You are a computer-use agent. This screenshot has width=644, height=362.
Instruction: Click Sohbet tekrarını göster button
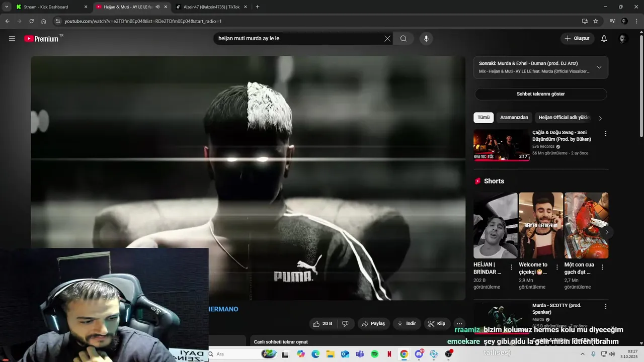point(541,94)
